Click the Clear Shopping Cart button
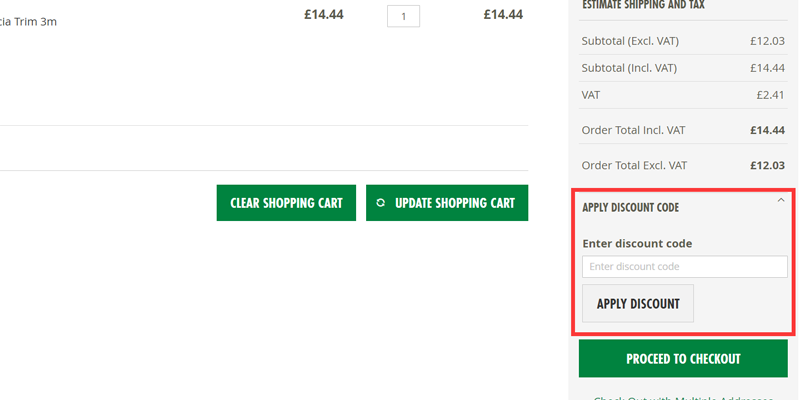Viewport: 800px width, 400px height. 286,203
